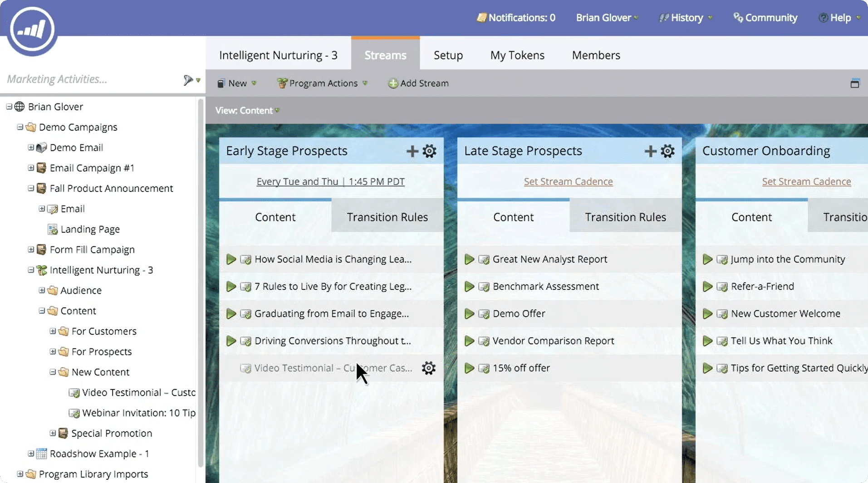
Task: Collapse the Fall Product Announcement node
Action: click(31, 188)
